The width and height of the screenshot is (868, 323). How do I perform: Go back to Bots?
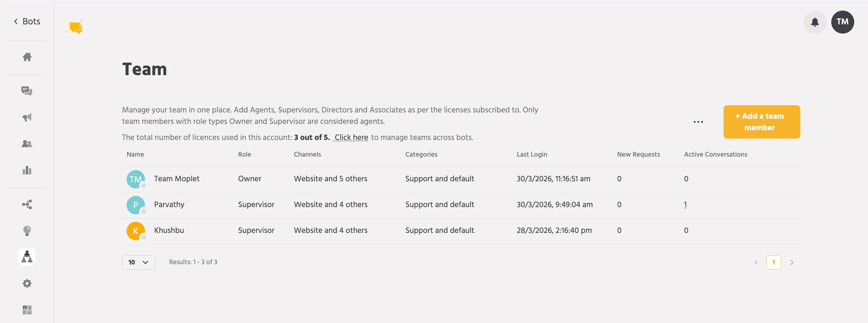[27, 21]
